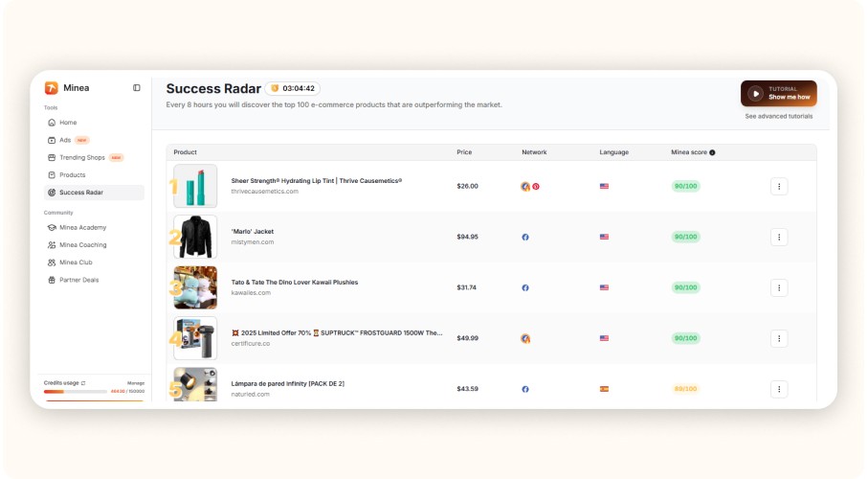Click the US flag in Lip Tint row
This screenshot has width=868, height=479.
pos(604,186)
